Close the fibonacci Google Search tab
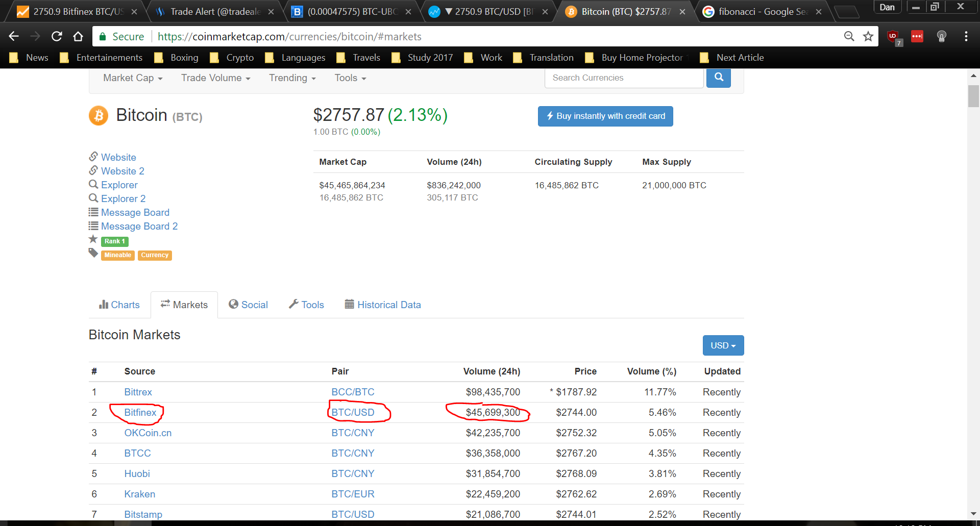 pyautogui.click(x=819, y=12)
